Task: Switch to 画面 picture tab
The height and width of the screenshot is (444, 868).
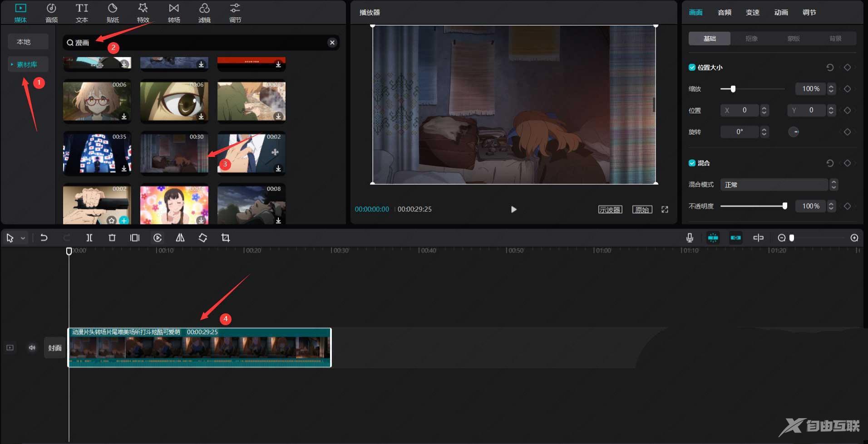Action: pyautogui.click(x=695, y=13)
